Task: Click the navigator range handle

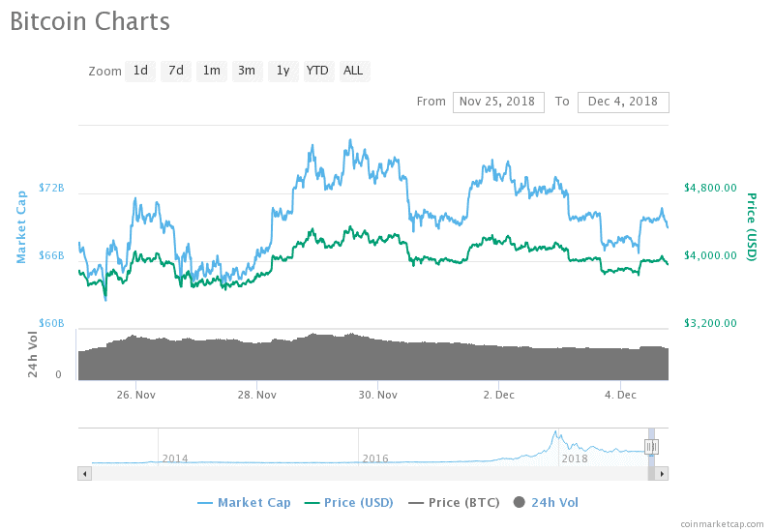Action: [651, 447]
